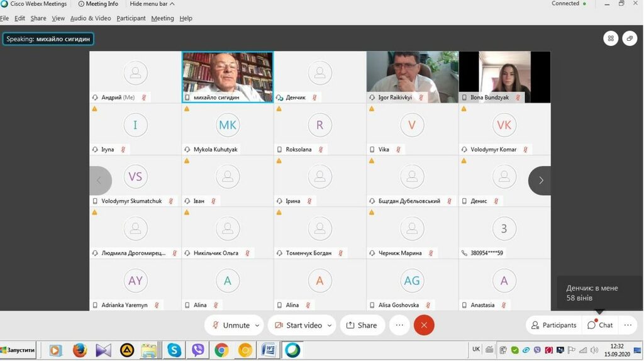Click the floating panel view icon
This screenshot has height=361, width=644.
point(630,38)
